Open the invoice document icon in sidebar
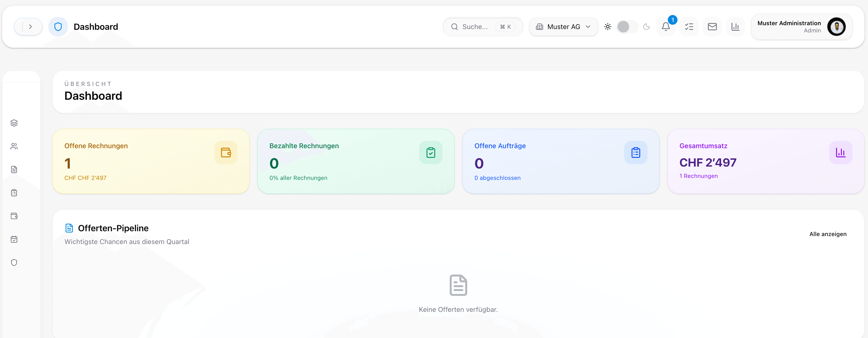This screenshot has width=868, height=338. click(x=14, y=169)
